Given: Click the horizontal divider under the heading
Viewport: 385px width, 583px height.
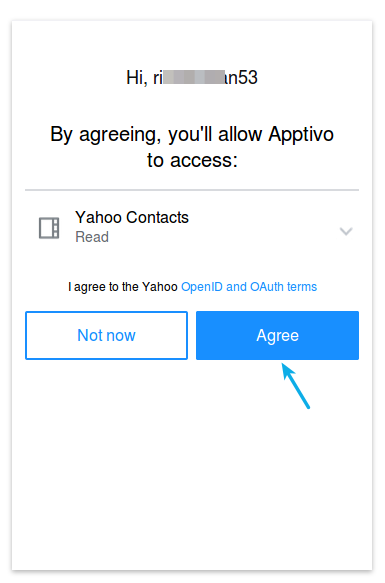Looking at the screenshot, I should tap(192, 190).
